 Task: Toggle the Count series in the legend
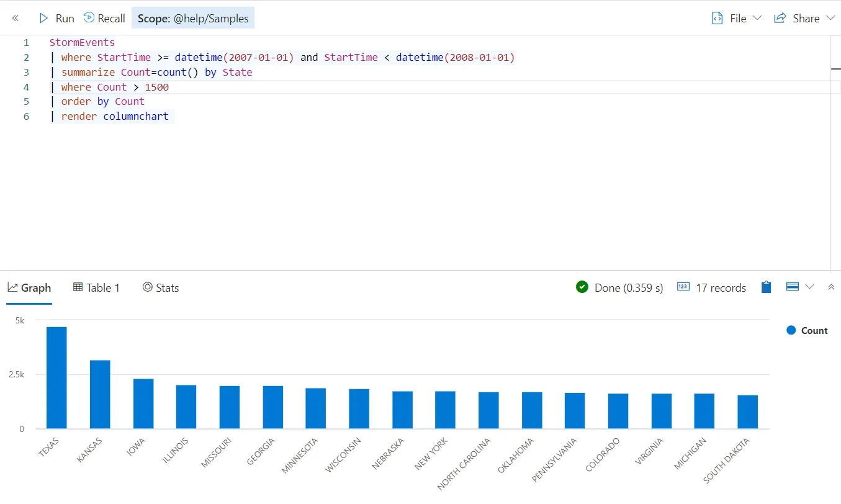coord(807,330)
